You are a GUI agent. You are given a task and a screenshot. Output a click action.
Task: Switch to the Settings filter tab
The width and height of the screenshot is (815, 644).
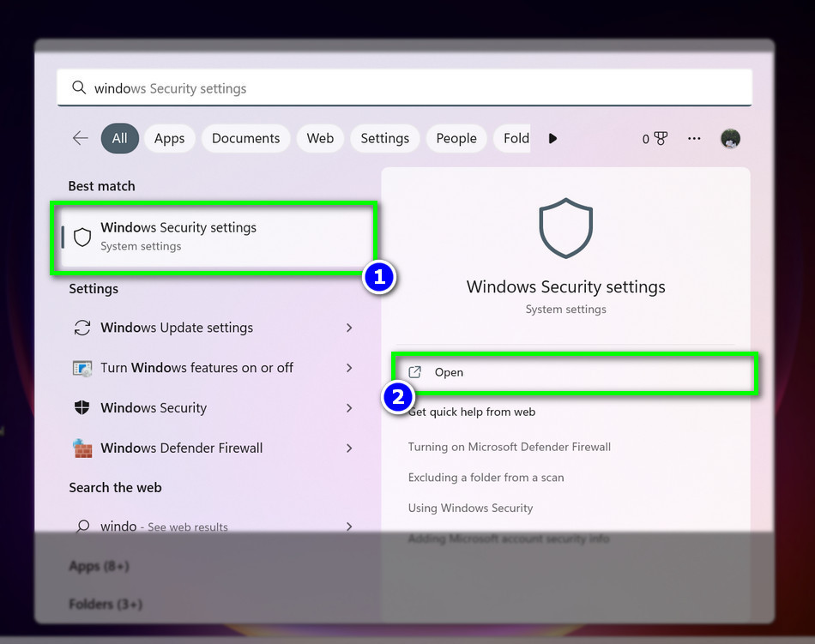pos(384,138)
